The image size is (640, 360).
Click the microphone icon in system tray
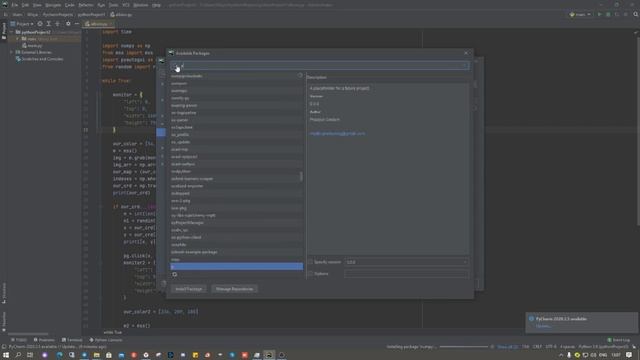[569, 355]
